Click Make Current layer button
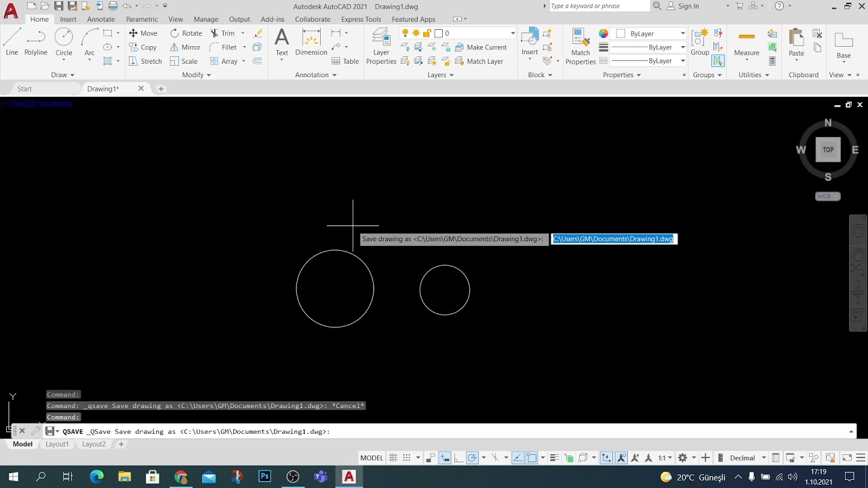The height and width of the screenshot is (488, 868). [480, 47]
